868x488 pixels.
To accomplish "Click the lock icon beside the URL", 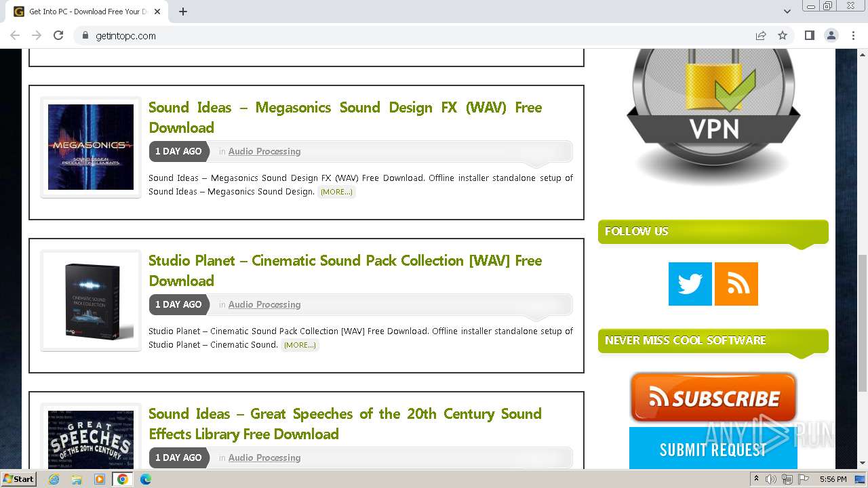I will tap(85, 35).
